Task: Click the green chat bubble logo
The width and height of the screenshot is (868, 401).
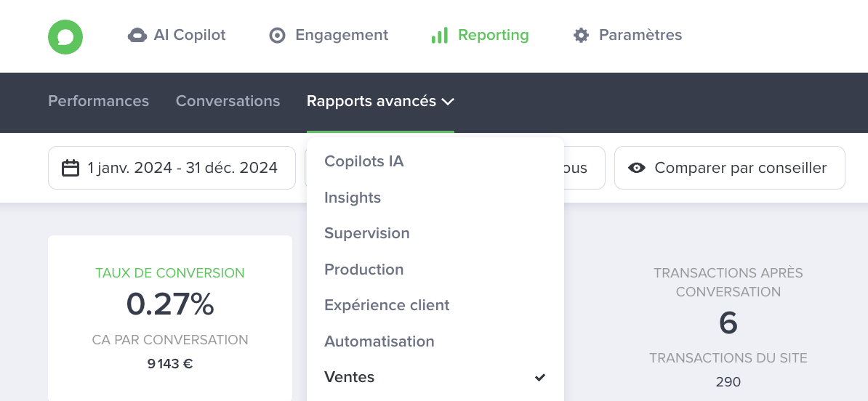Action: click(x=65, y=37)
